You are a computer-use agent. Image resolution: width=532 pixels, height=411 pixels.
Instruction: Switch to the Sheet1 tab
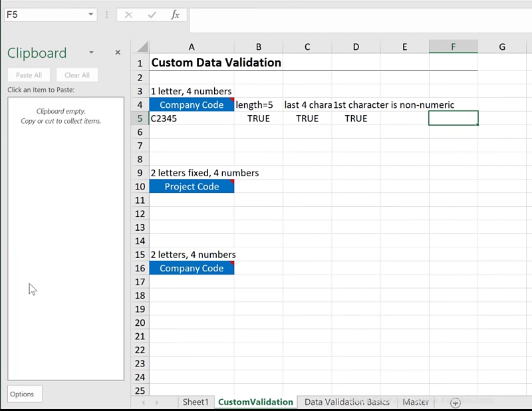pos(196,402)
